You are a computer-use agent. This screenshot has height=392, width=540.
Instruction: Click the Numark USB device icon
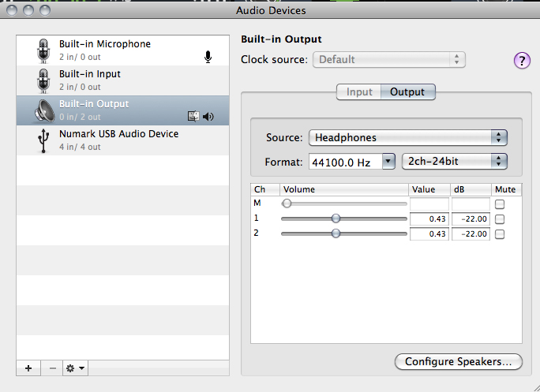click(x=42, y=140)
